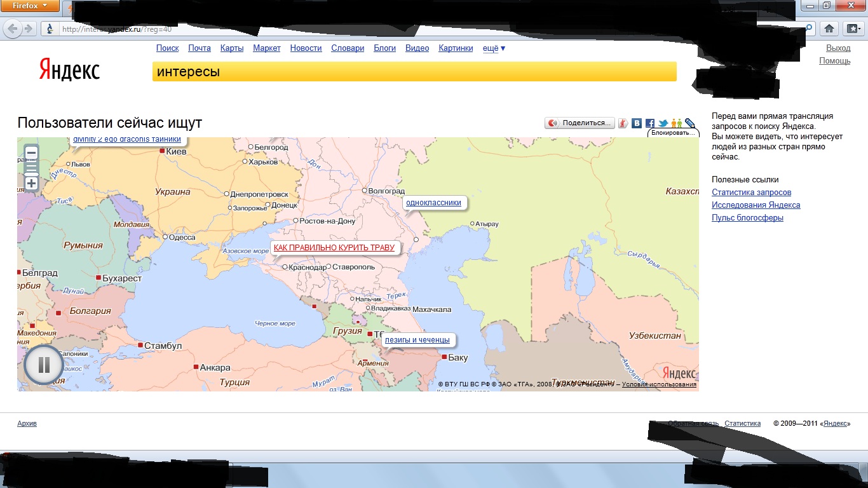Viewport: 868px width, 488px height.
Task: Click the Поделиться share button
Action: pyautogui.click(x=580, y=123)
